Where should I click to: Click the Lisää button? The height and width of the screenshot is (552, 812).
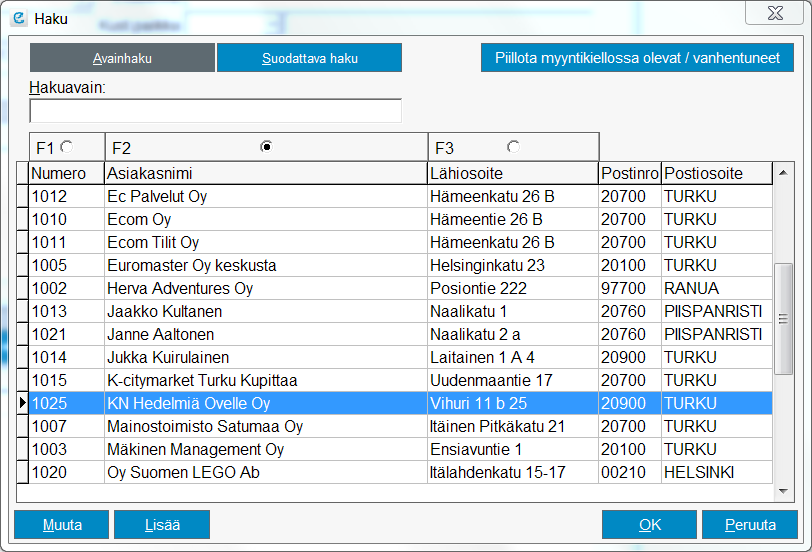point(162,525)
